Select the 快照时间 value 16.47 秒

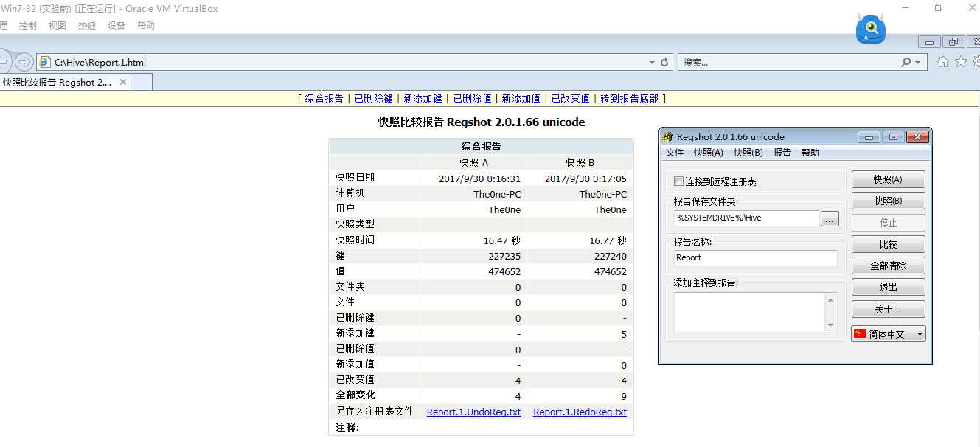(502, 240)
